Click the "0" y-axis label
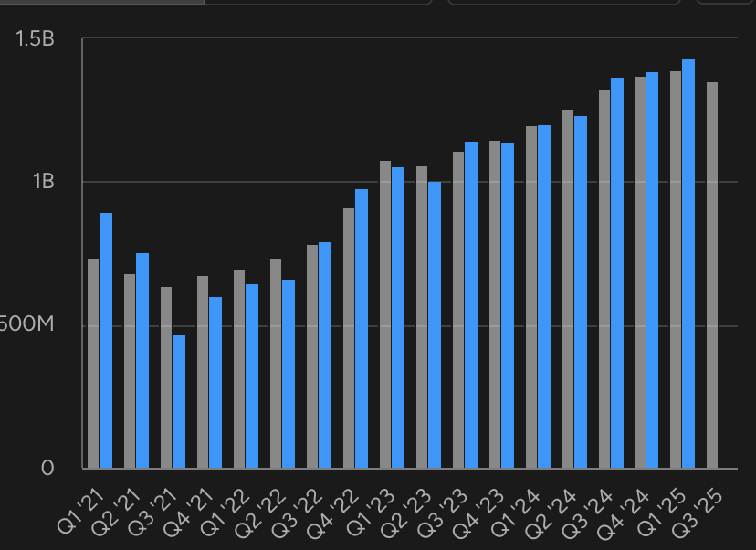Screen dimensions: 756x550 click(x=47, y=468)
